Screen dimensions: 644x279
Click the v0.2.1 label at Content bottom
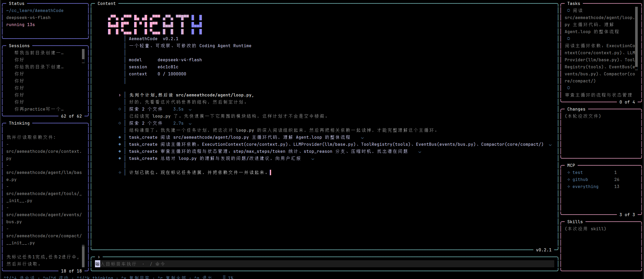544,250
